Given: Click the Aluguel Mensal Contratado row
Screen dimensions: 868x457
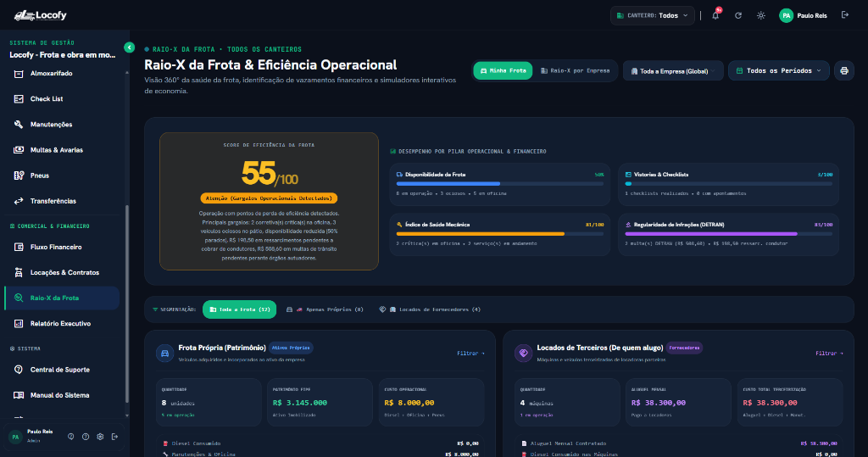Looking at the screenshot, I should coord(679,443).
